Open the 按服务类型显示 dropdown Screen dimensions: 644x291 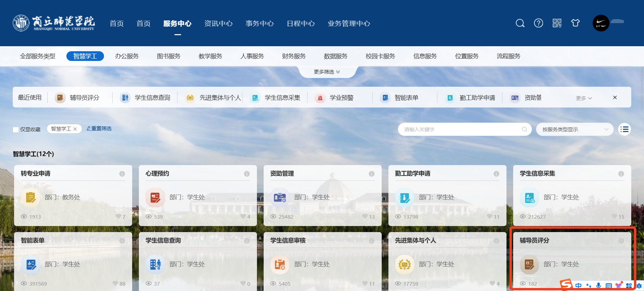(x=575, y=129)
